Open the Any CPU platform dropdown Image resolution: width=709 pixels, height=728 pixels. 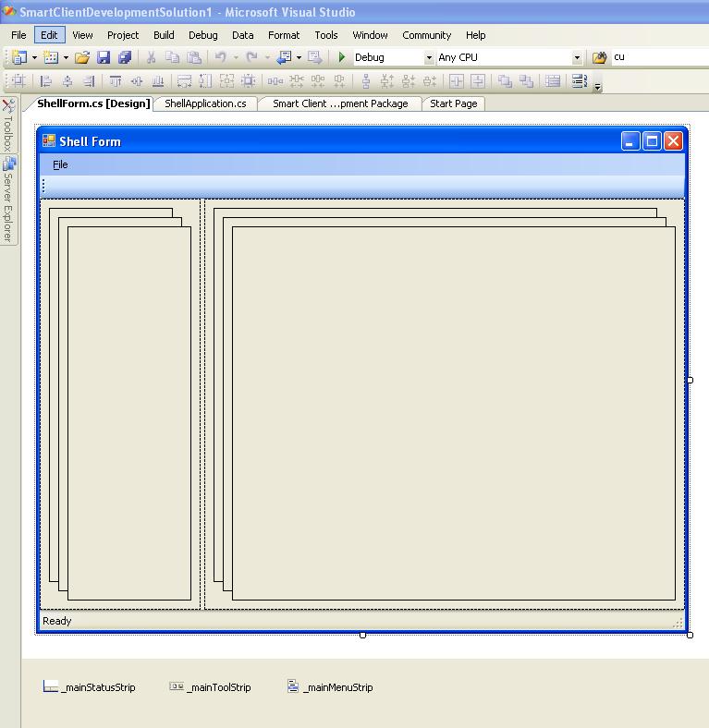pos(577,57)
